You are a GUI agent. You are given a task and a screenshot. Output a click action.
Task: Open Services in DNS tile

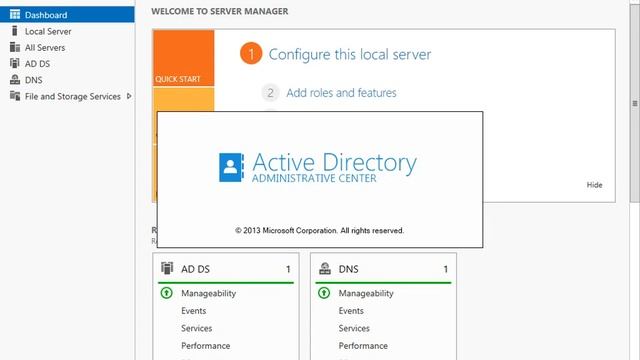tap(354, 328)
